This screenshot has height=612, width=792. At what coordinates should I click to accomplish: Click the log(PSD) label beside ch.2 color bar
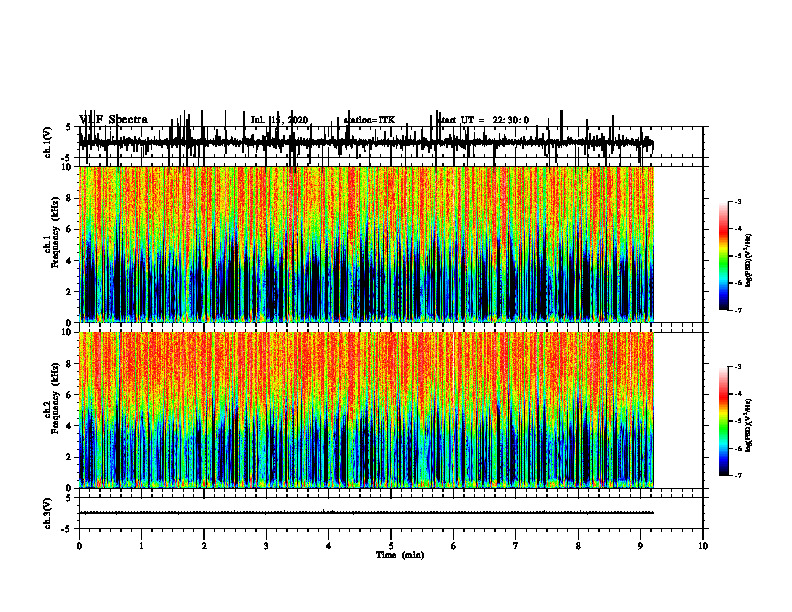coord(749,425)
